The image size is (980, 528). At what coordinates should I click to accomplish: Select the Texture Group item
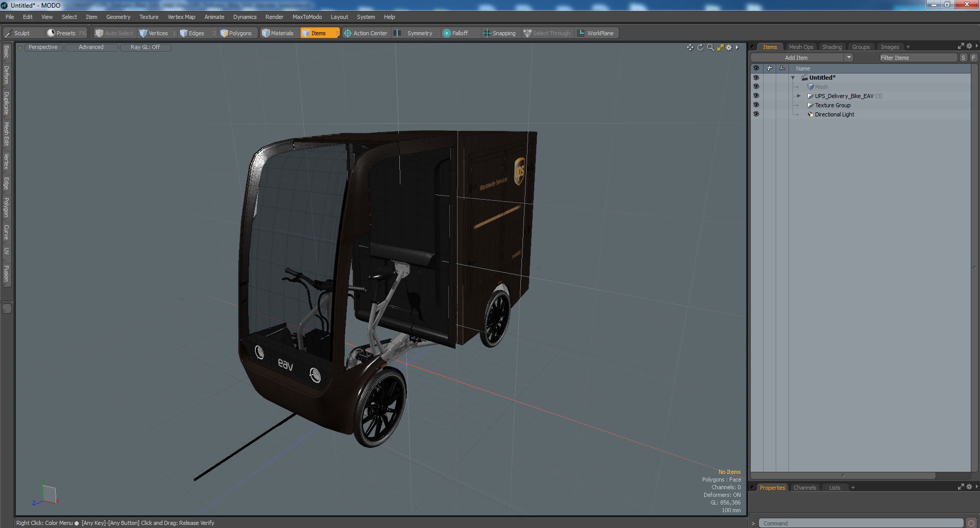pyautogui.click(x=832, y=105)
